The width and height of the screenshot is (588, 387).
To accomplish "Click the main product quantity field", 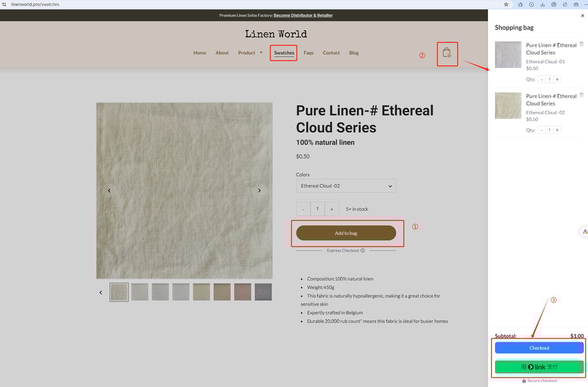I will point(317,209).
